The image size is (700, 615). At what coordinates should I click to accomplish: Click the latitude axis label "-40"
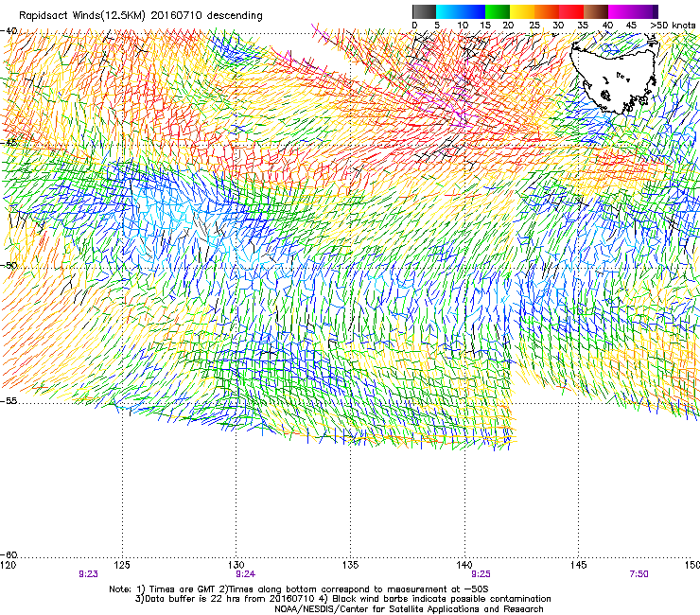9,31
